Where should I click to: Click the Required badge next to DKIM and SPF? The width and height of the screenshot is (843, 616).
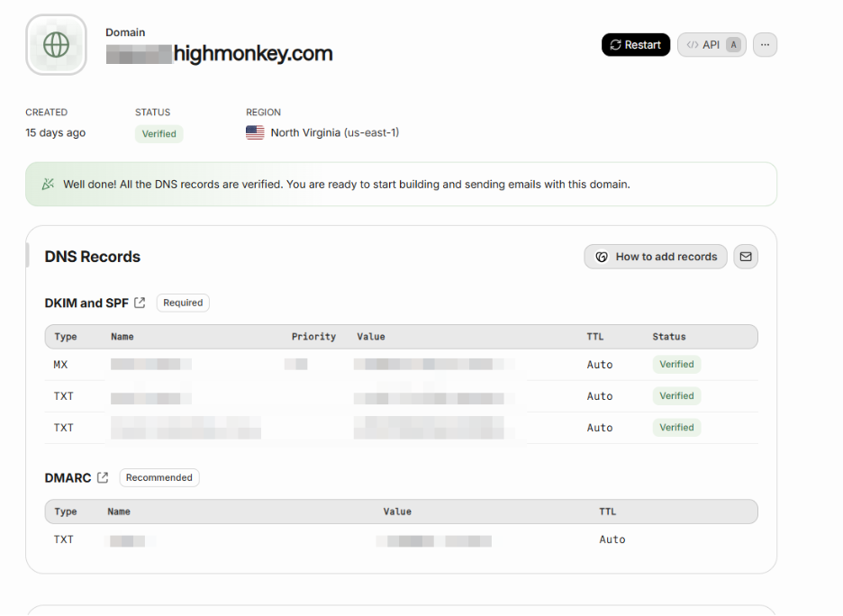point(183,303)
